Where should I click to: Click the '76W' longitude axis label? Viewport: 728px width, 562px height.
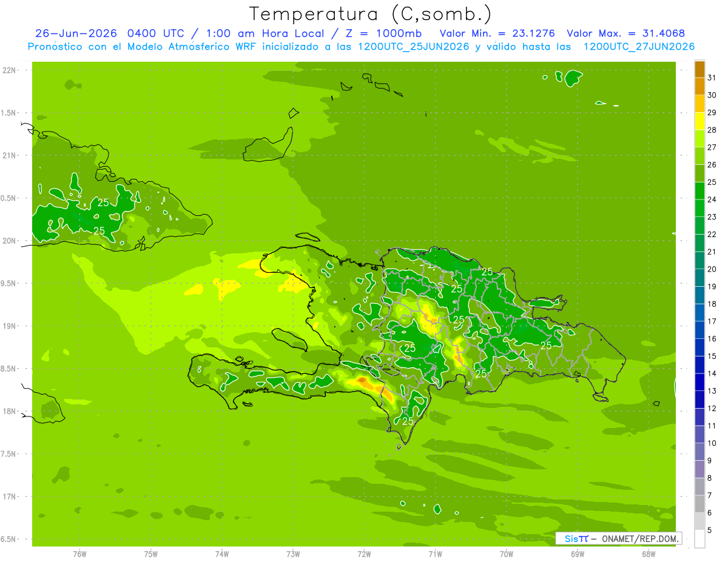(79, 554)
